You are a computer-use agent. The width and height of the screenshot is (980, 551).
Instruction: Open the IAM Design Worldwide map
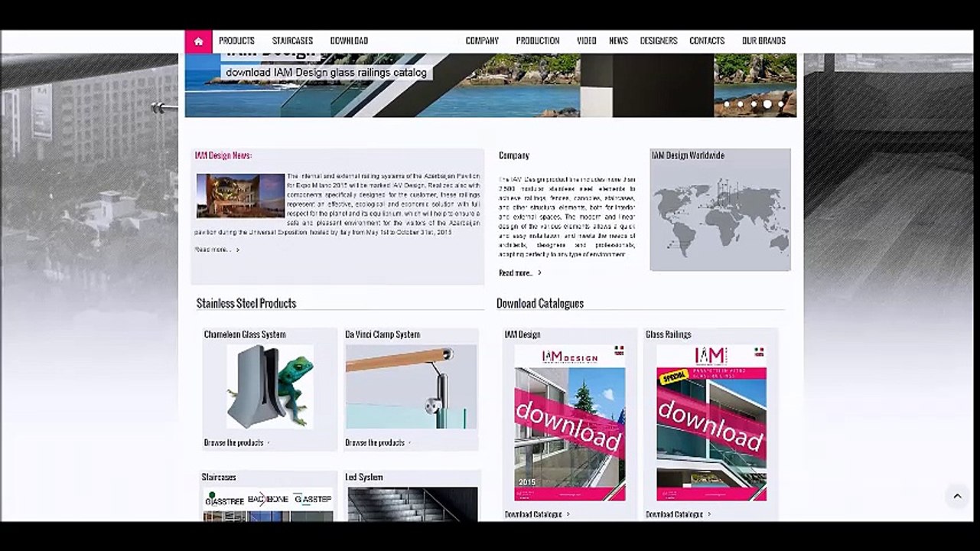coord(720,216)
